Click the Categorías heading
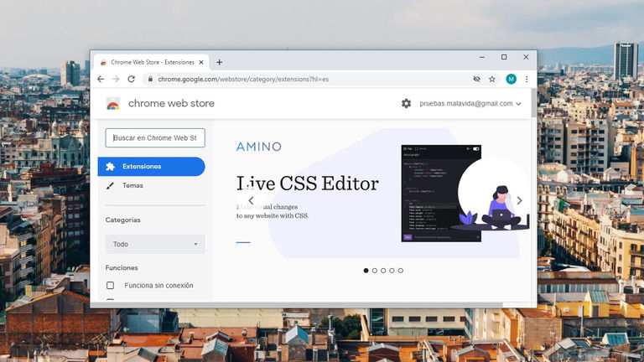Image resolution: width=644 pixels, height=362 pixels. 122,220
